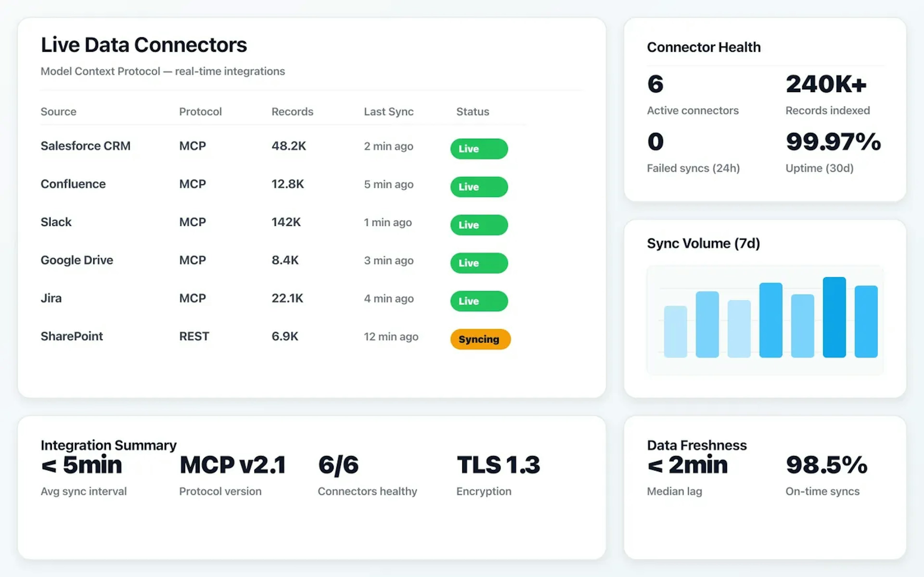Sort by the Last Sync column header
This screenshot has height=577, width=924.
pos(388,111)
